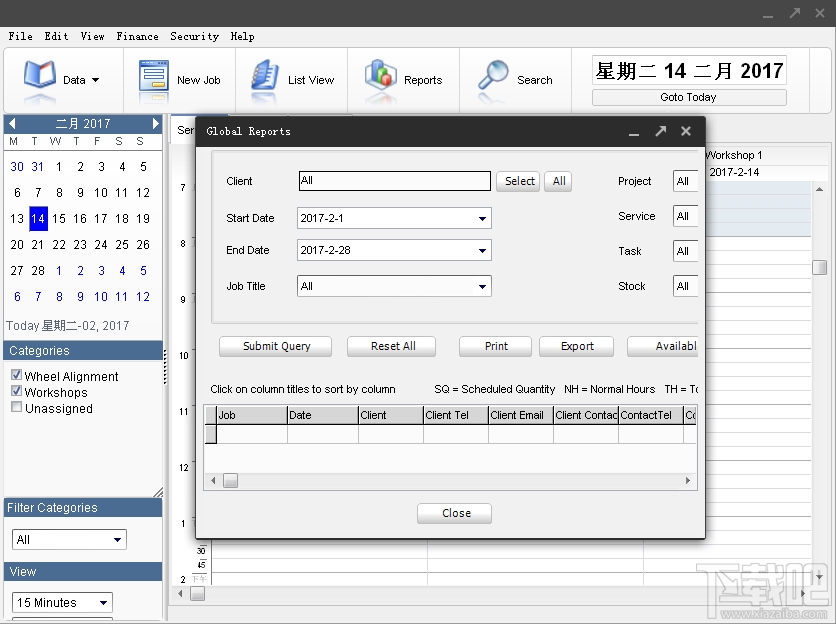Image resolution: width=836 pixels, height=624 pixels.
Task: Select day 19 on the calendar
Action: (142, 218)
